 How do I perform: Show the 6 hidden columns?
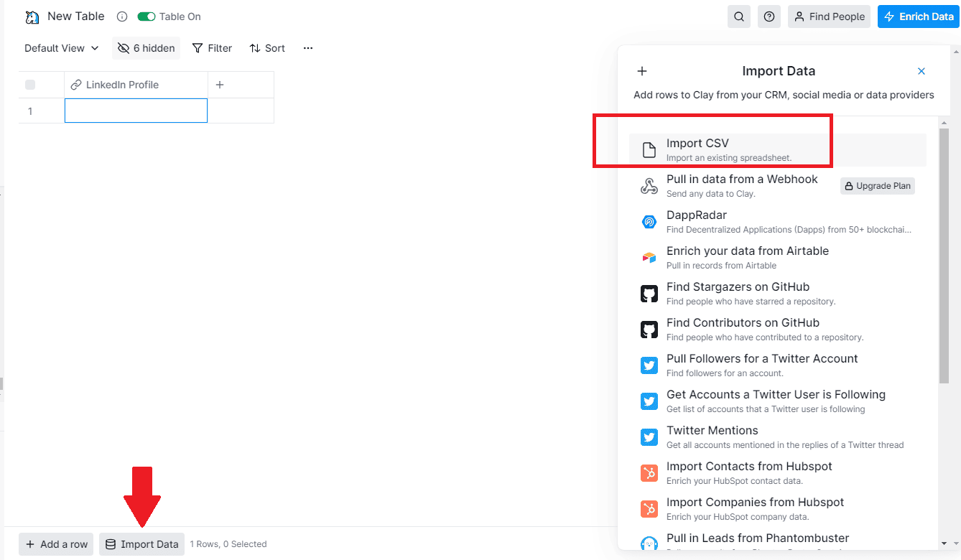click(146, 48)
